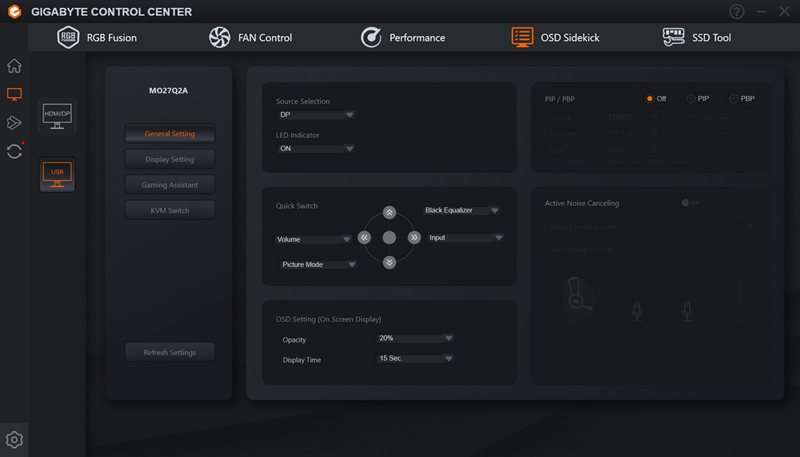Screen dimensions: 800x457
Task: Open the update sync icon with red dot
Action: pyautogui.click(x=14, y=151)
